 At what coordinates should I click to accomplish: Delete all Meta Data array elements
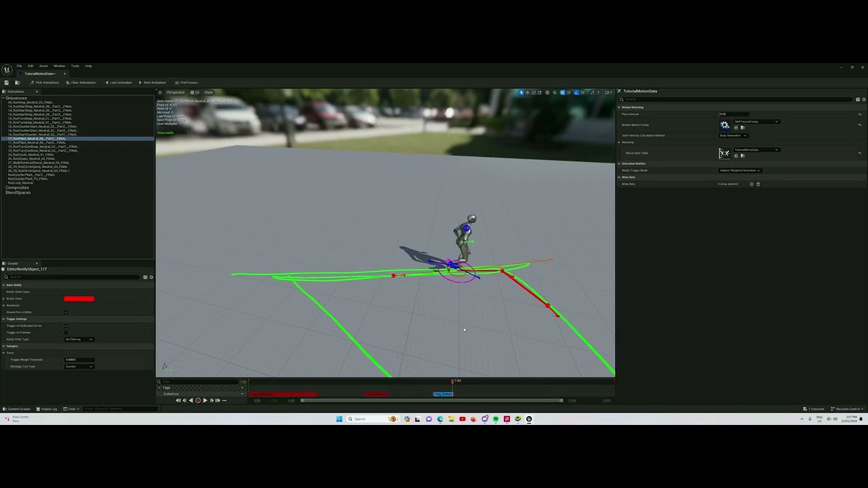point(758,184)
